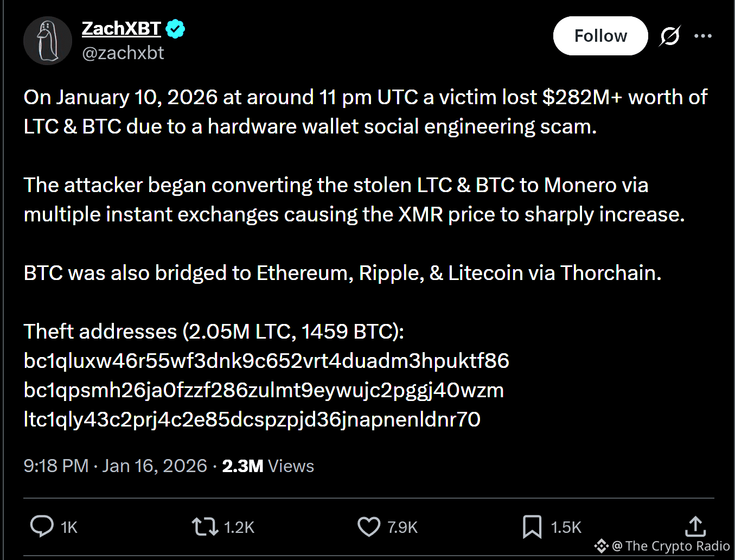Follow @zachxbt with the Follow button
This screenshot has width=735, height=560.
coord(600,36)
